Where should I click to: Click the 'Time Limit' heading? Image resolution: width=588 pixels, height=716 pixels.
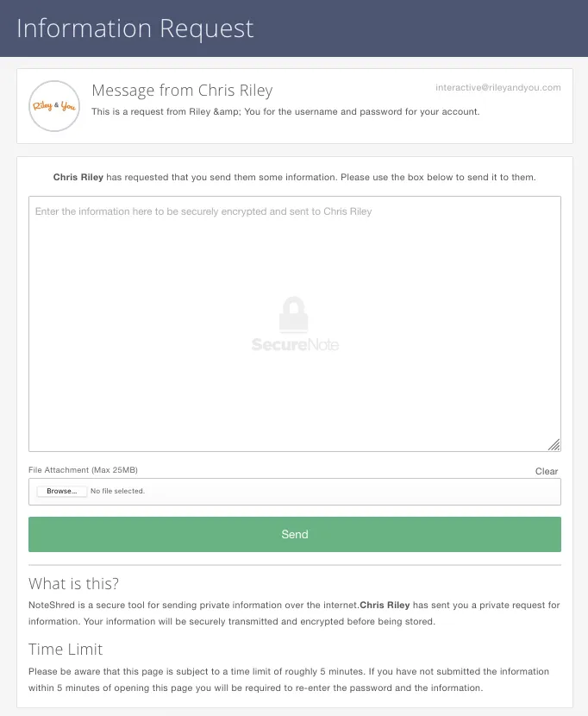[66, 650]
